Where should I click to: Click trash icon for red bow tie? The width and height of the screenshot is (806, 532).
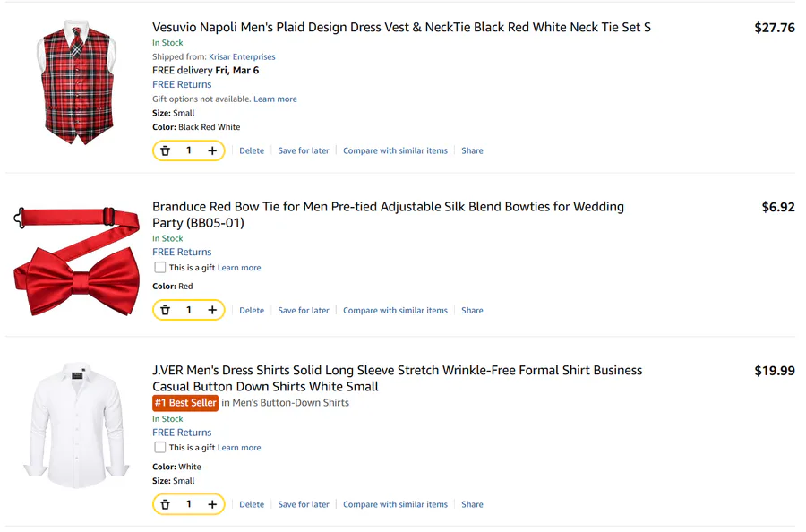(166, 311)
